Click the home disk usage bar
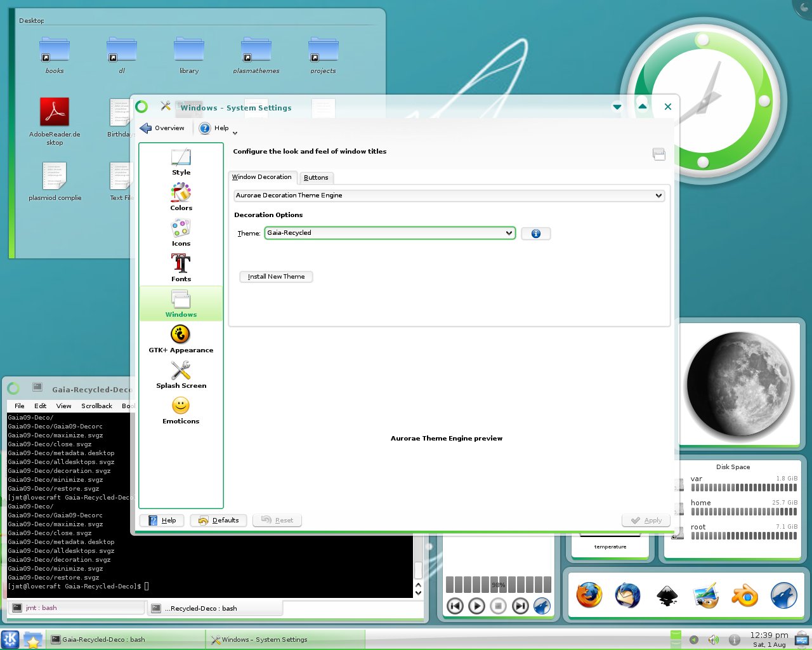 (x=743, y=512)
